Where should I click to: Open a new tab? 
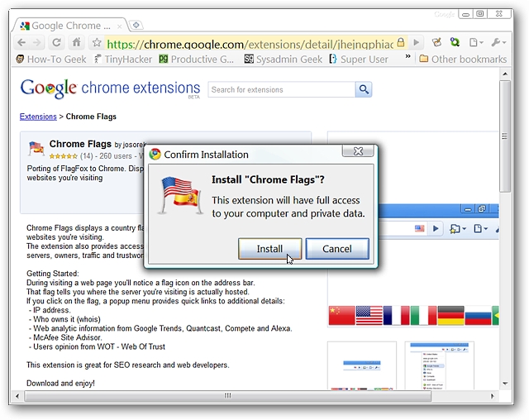pyautogui.click(x=136, y=25)
